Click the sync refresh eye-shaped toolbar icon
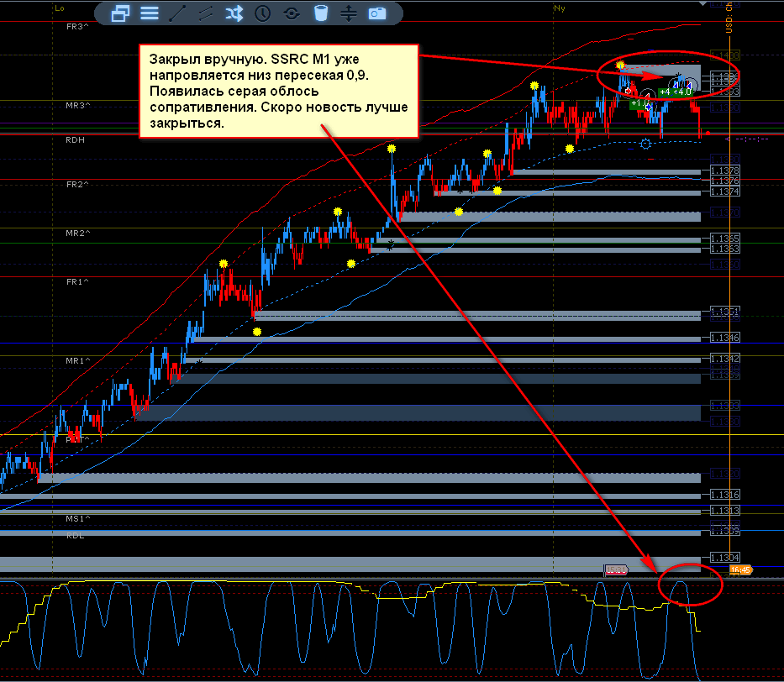 pos(292,13)
